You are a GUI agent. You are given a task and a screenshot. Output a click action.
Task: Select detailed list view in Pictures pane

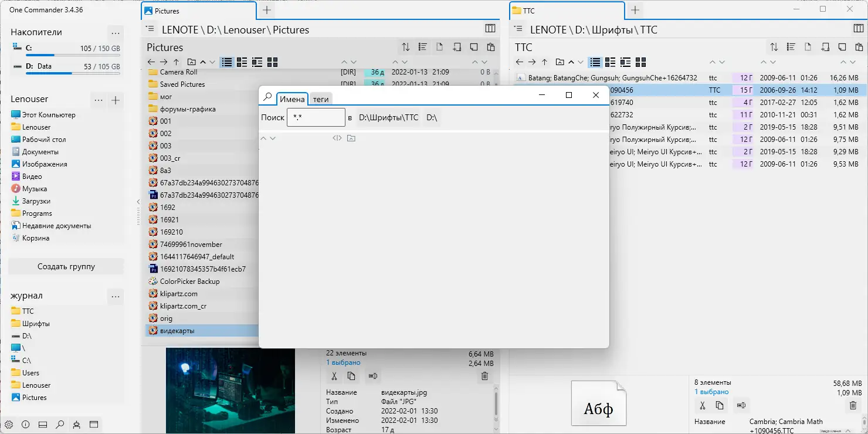pyautogui.click(x=227, y=62)
